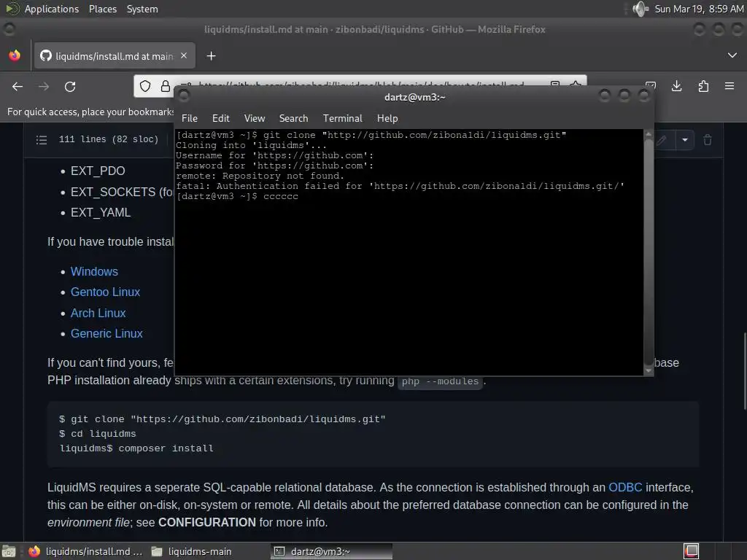747x560 pixels.
Task: Click the GitHub edit file pencil
Action: click(661, 140)
